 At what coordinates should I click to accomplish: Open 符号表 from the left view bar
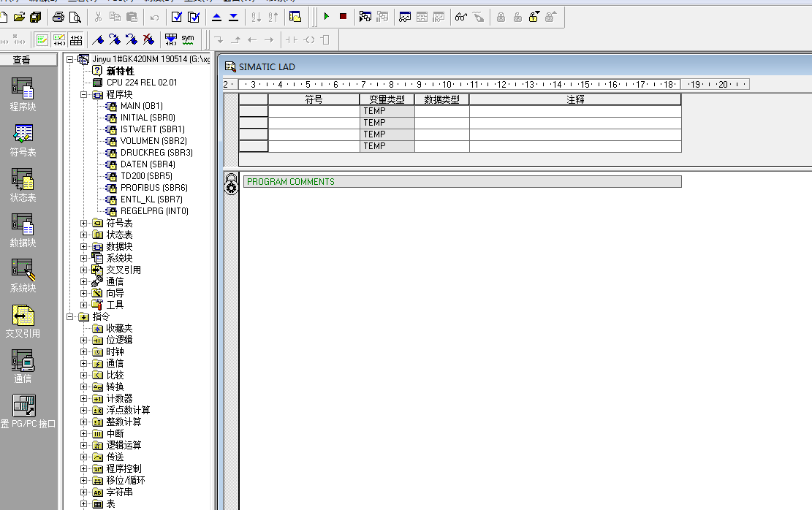point(23,140)
